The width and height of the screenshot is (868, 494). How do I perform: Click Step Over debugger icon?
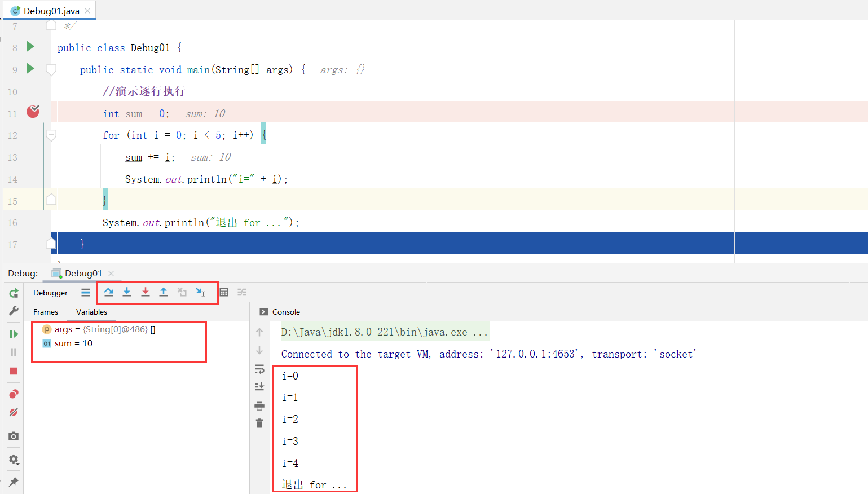[109, 292]
